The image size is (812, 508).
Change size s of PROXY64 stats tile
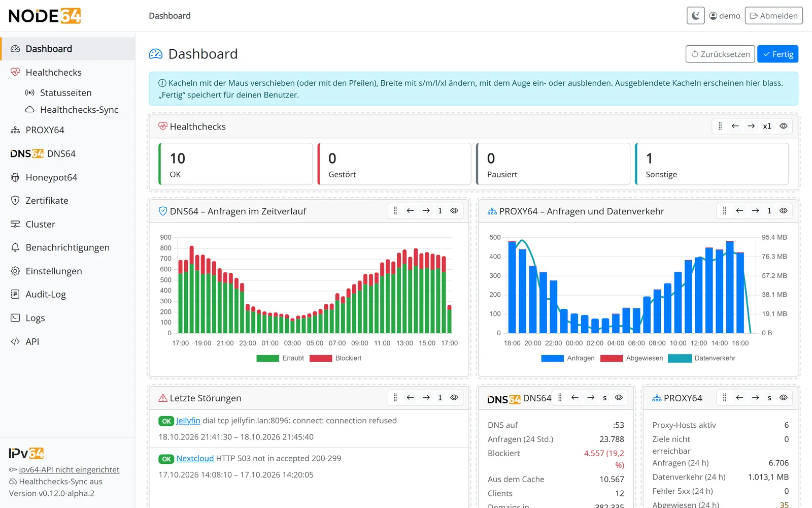coord(769,398)
